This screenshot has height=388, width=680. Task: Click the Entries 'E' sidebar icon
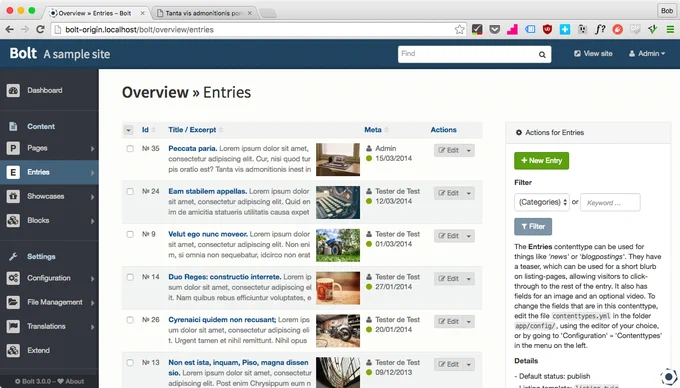[x=13, y=173]
